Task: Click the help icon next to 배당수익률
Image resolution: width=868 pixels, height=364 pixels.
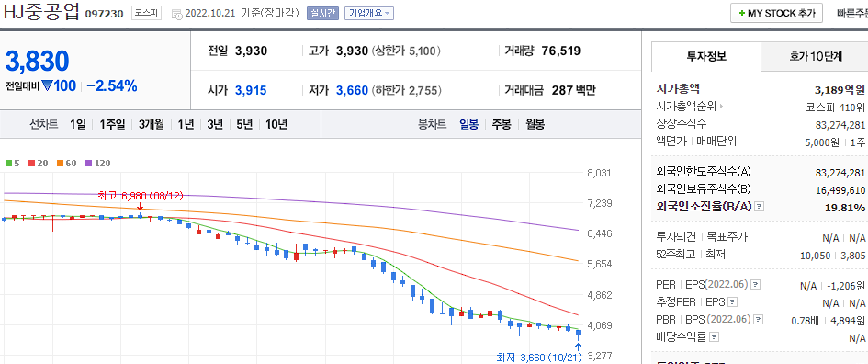Action: [715, 336]
